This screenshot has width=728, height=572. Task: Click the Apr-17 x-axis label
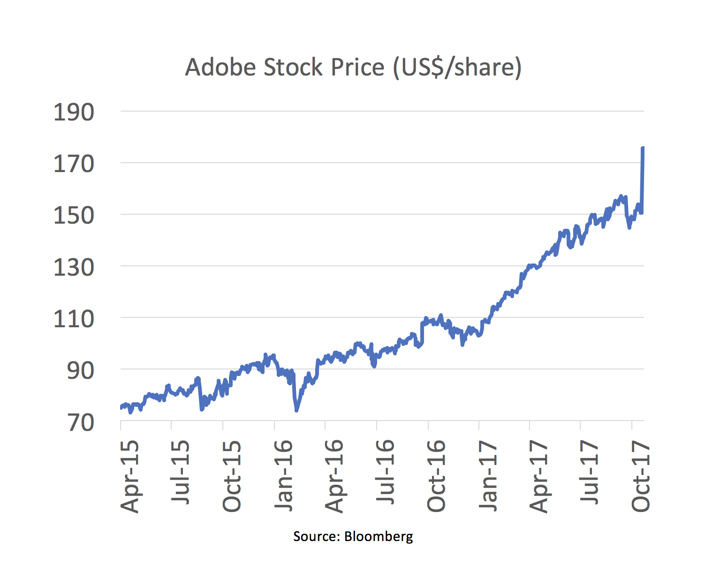click(x=539, y=476)
